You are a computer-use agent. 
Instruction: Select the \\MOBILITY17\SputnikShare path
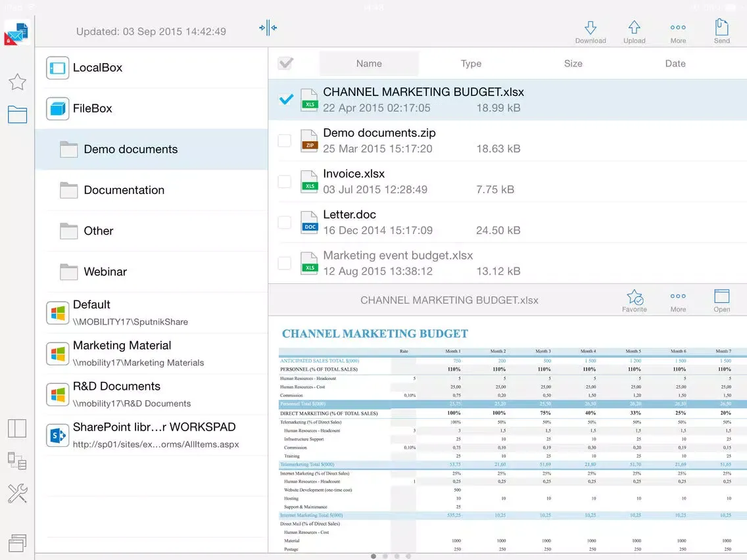coord(131,322)
